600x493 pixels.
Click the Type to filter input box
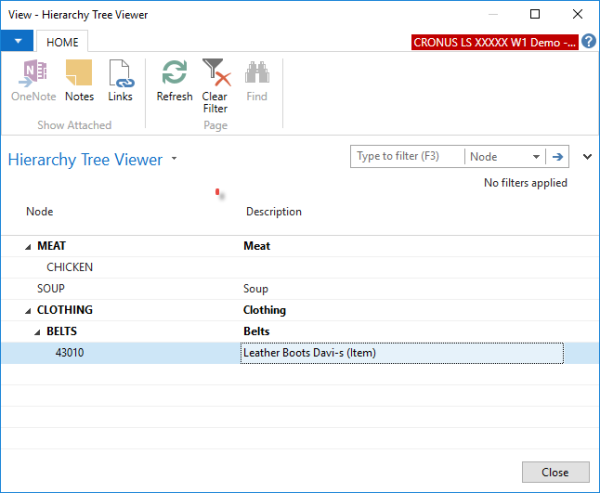tap(408, 157)
